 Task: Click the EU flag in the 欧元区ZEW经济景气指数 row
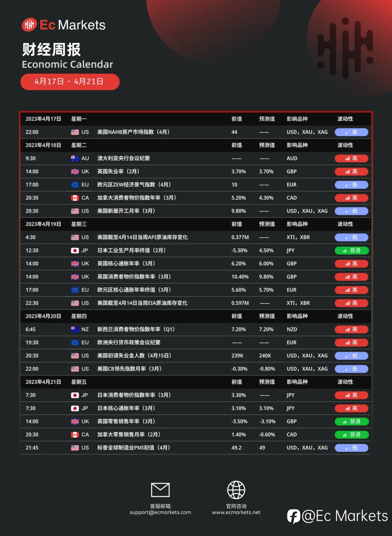tap(75, 185)
